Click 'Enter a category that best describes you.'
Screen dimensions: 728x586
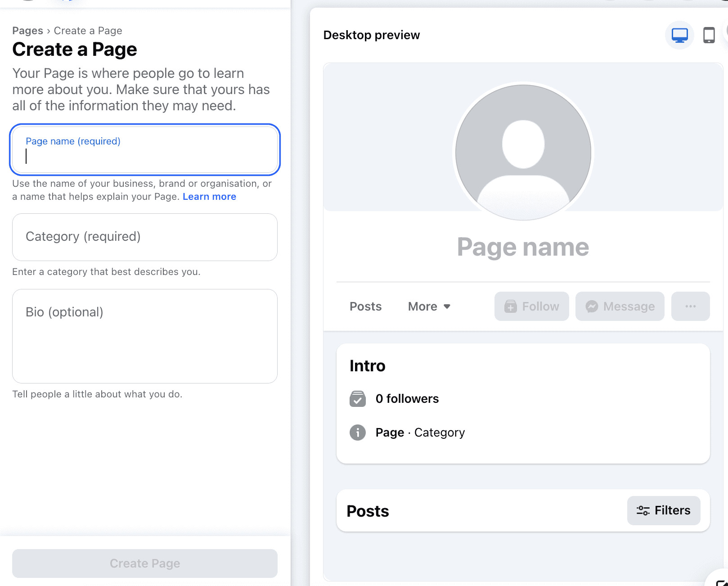[106, 272]
